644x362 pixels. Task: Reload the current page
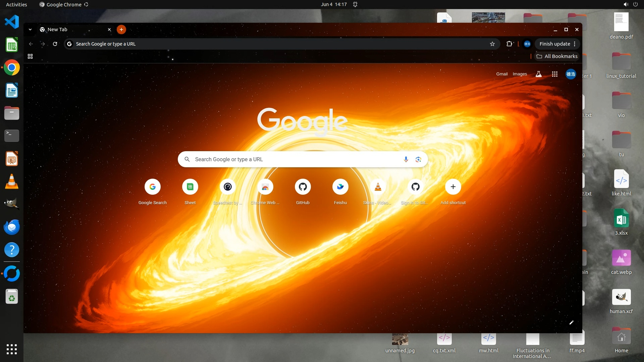click(x=55, y=44)
